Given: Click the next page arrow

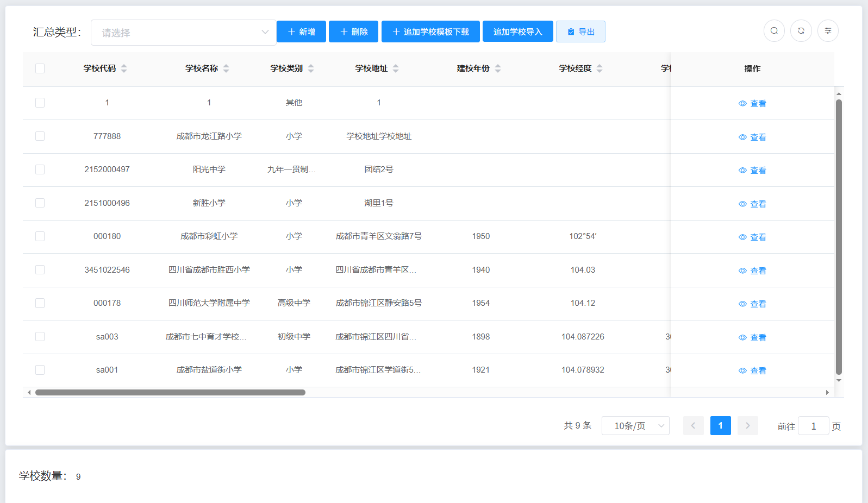Looking at the screenshot, I should 747,426.
